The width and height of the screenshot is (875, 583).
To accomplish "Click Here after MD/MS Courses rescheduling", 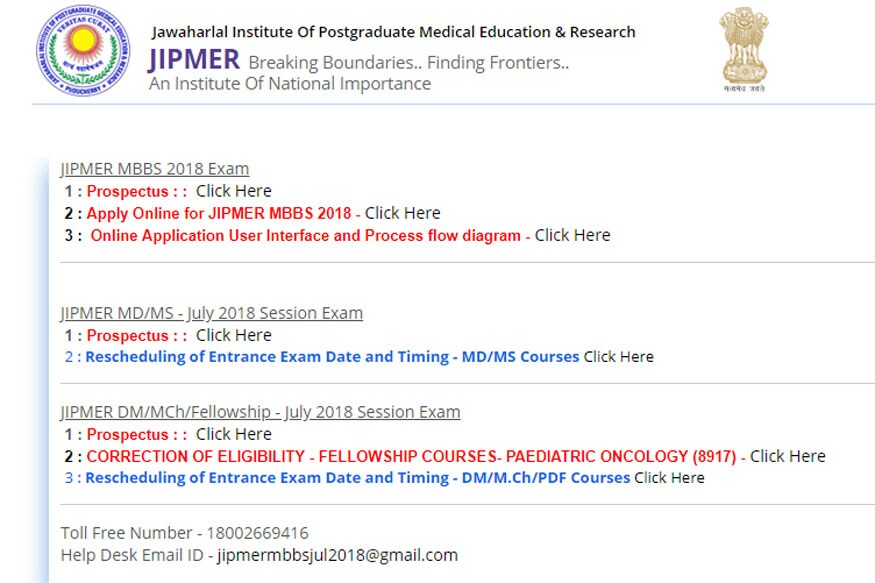I will [618, 357].
